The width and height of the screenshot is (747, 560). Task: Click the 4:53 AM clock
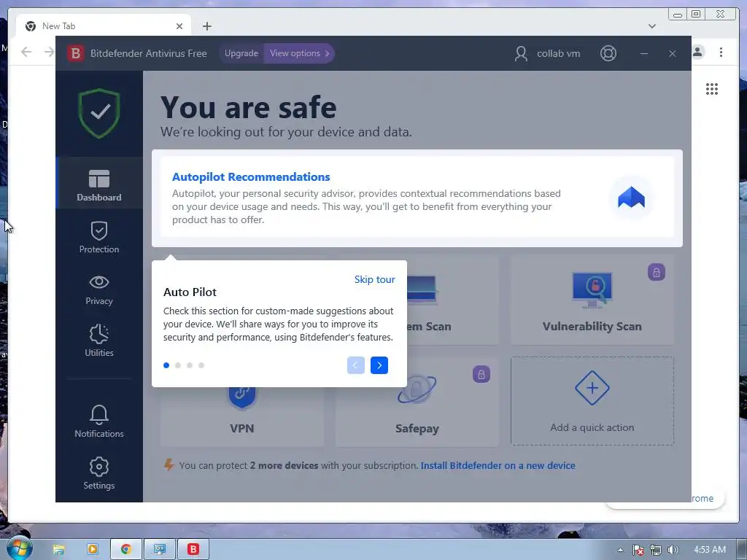pyautogui.click(x=710, y=550)
